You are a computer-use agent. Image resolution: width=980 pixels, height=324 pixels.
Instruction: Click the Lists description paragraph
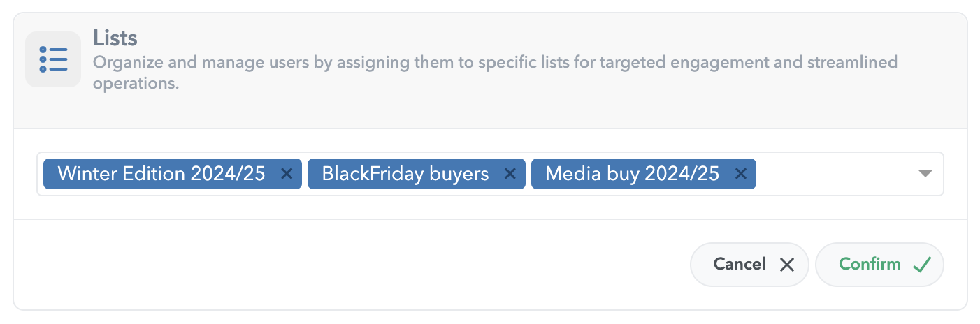tap(495, 73)
